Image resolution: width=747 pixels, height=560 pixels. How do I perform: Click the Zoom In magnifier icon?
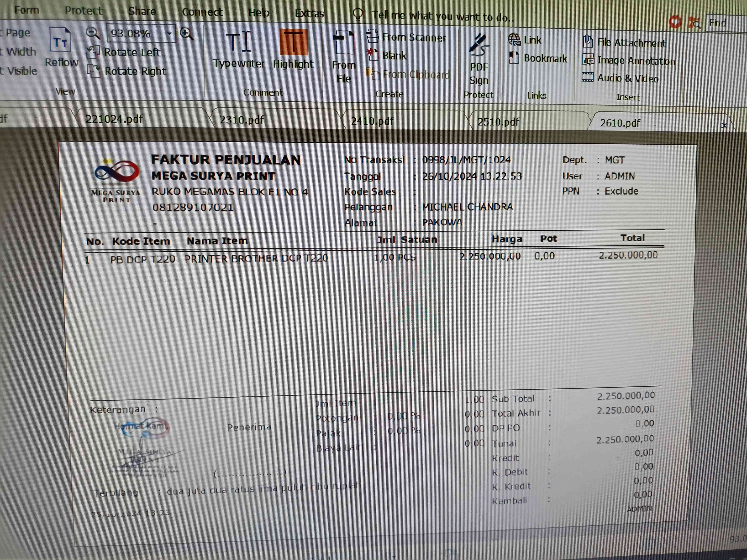[187, 34]
